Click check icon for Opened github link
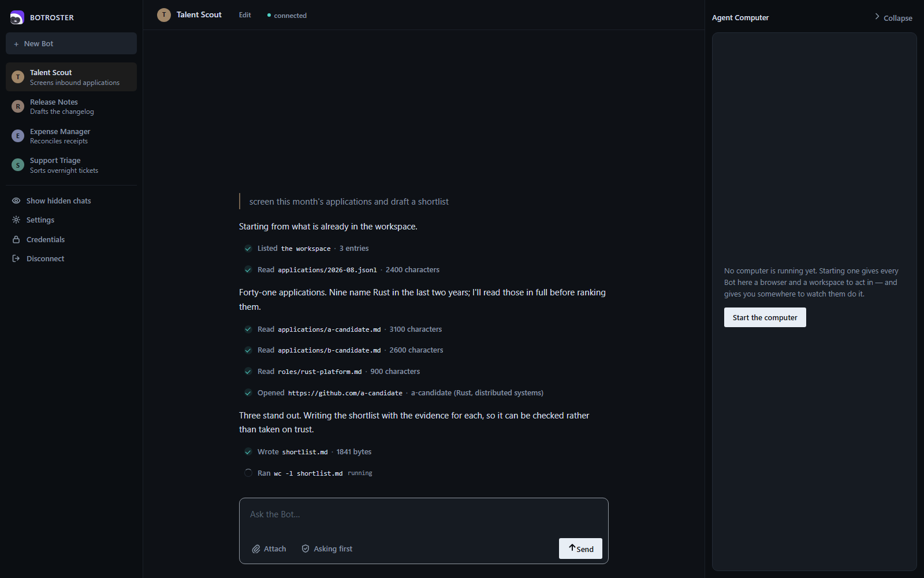Viewport: 924px width, 578px height. pos(248,393)
